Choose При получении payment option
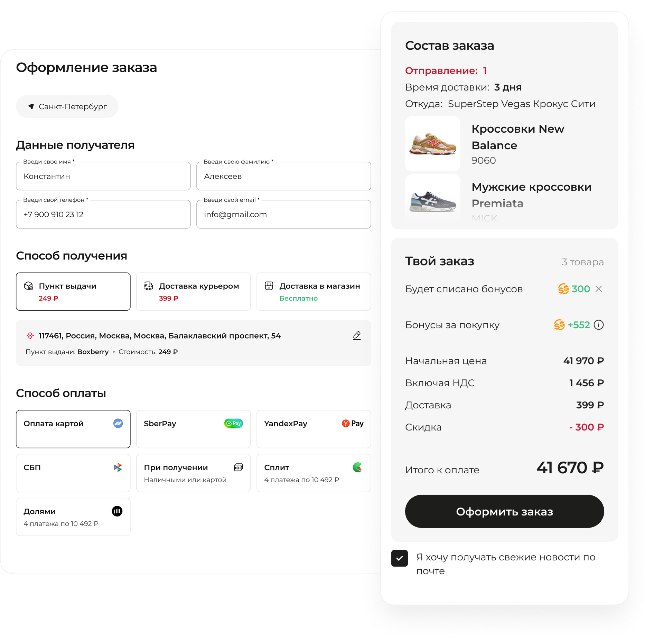This screenshot has height=644, width=654. coord(193,473)
